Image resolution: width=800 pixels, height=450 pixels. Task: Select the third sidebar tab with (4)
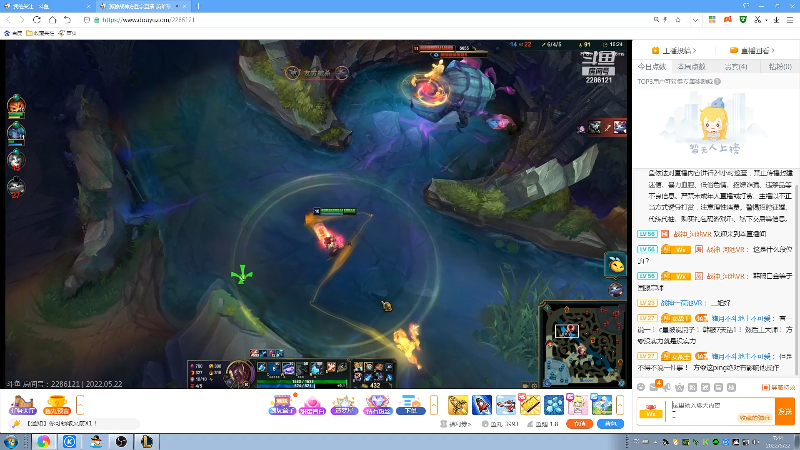pyautogui.click(x=736, y=66)
